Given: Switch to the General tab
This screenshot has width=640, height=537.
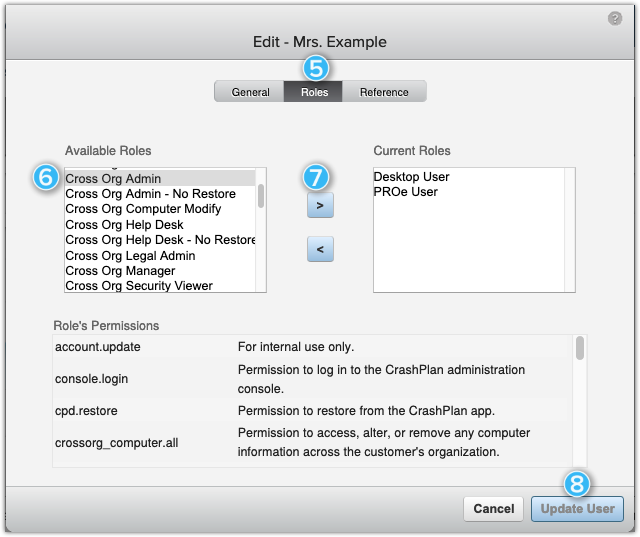Looking at the screenshot, I should coord(250,92).
